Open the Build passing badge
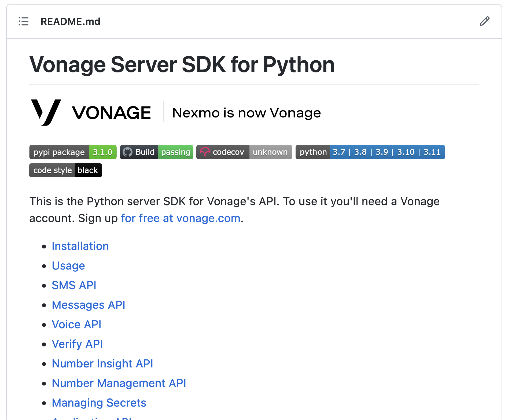This screenshot has height=420, width=508. [x=157, y=152]
